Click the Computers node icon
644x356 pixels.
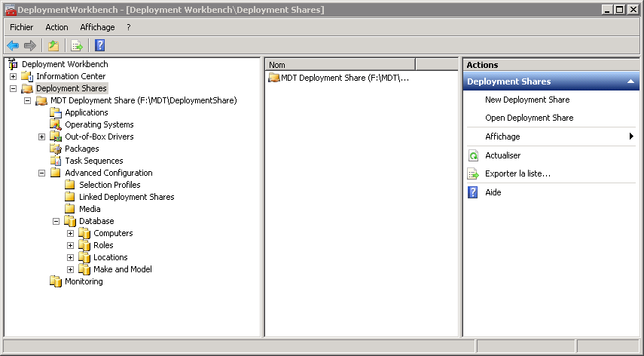point(84,233)
